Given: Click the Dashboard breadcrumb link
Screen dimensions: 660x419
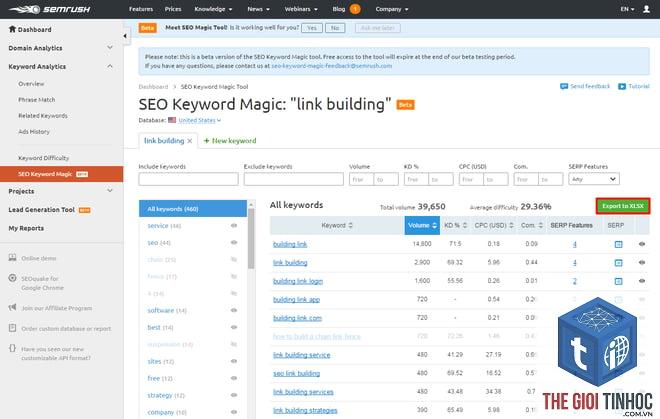Looking at the screenshot, I should tap(153, 87).
